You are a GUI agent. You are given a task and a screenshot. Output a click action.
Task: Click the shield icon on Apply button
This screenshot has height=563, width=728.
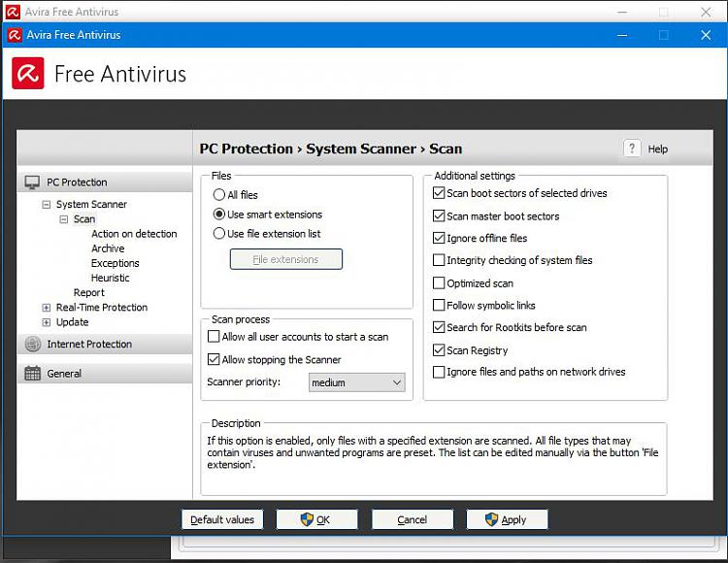click(491, 519)
